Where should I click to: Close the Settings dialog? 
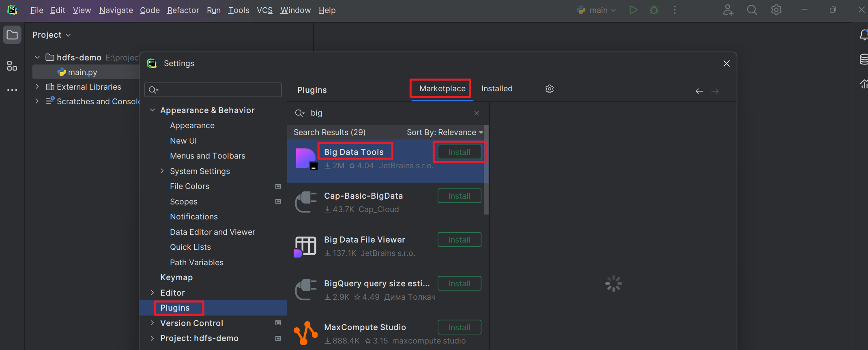pos(726,64)
